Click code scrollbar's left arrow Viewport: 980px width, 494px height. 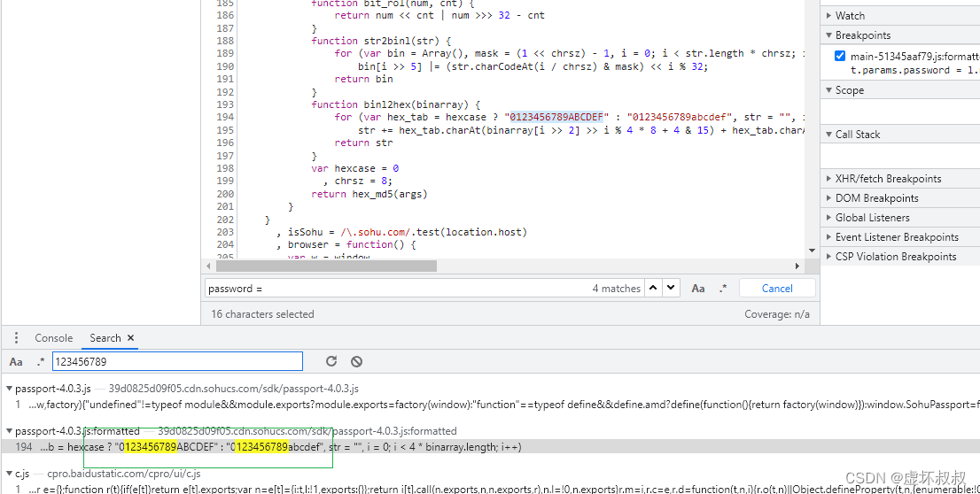point(209,266)
